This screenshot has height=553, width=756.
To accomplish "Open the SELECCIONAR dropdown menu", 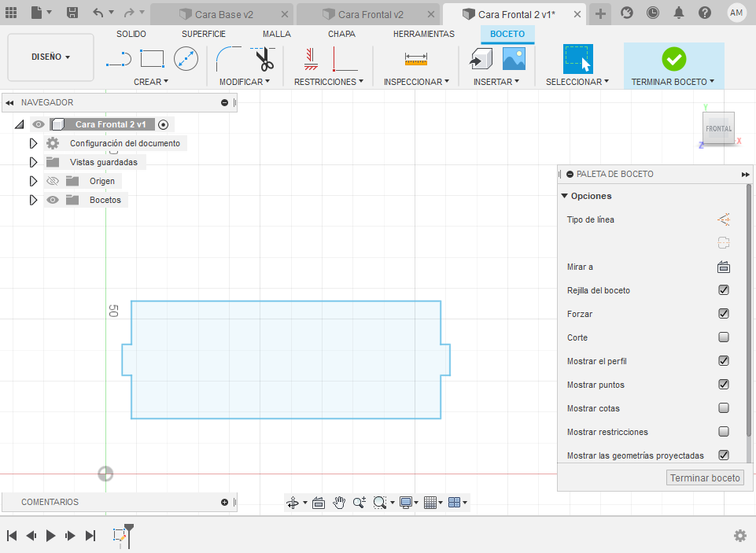I will point(577,82).
